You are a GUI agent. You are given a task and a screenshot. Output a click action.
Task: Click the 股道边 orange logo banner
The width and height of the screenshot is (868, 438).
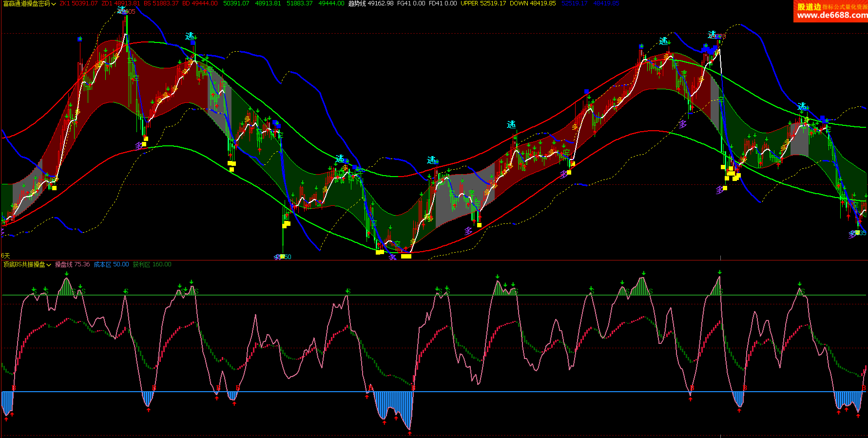coord(809,6)
